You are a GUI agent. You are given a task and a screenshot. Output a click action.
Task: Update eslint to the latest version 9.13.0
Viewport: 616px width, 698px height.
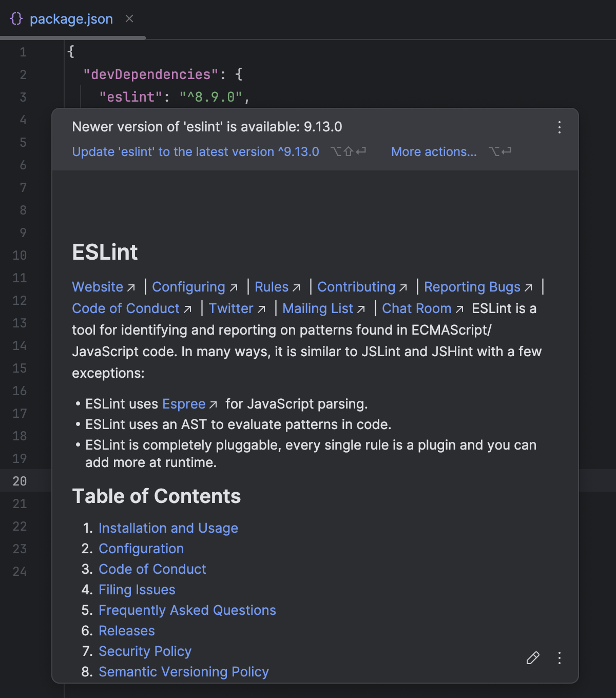coord(195,151)
